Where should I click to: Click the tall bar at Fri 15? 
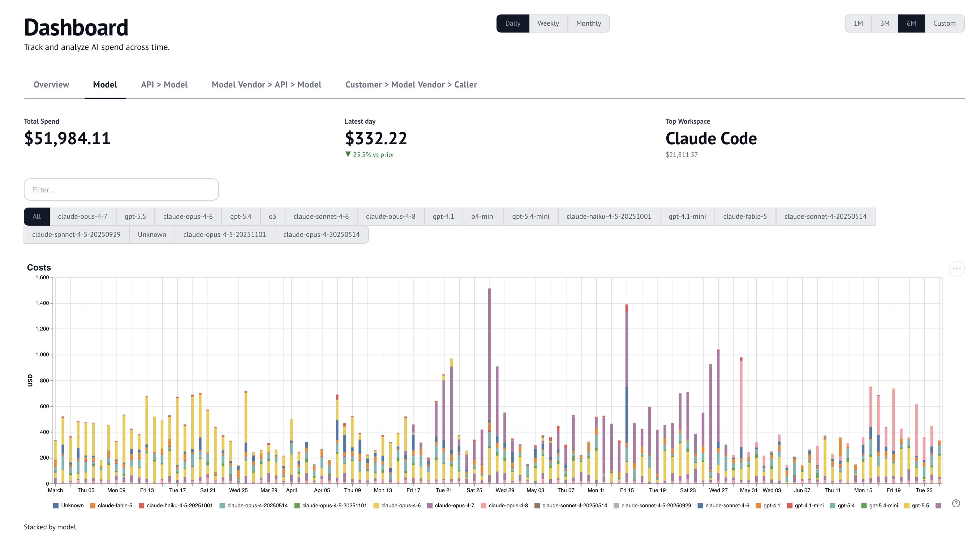click(x=627, y=394)
